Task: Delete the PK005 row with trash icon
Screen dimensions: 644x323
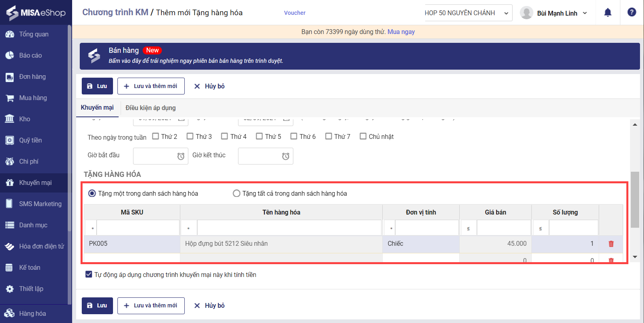Action: (611, 244)
